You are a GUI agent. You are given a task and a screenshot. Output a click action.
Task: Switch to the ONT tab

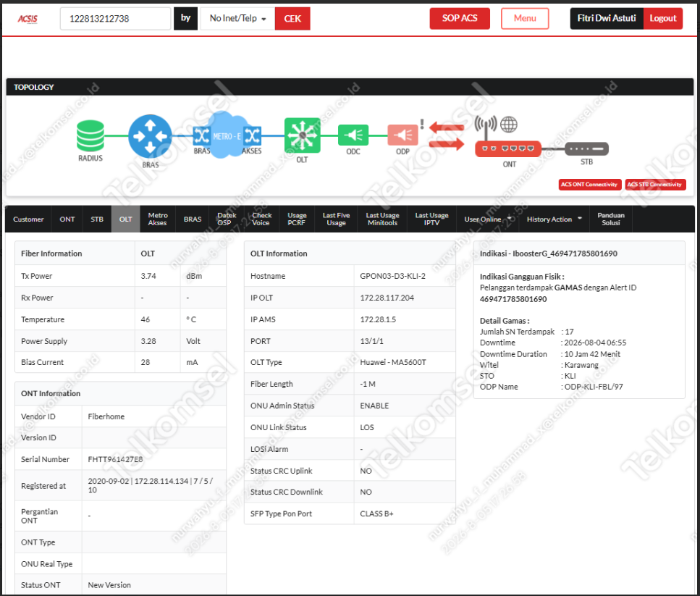point(67,219)
